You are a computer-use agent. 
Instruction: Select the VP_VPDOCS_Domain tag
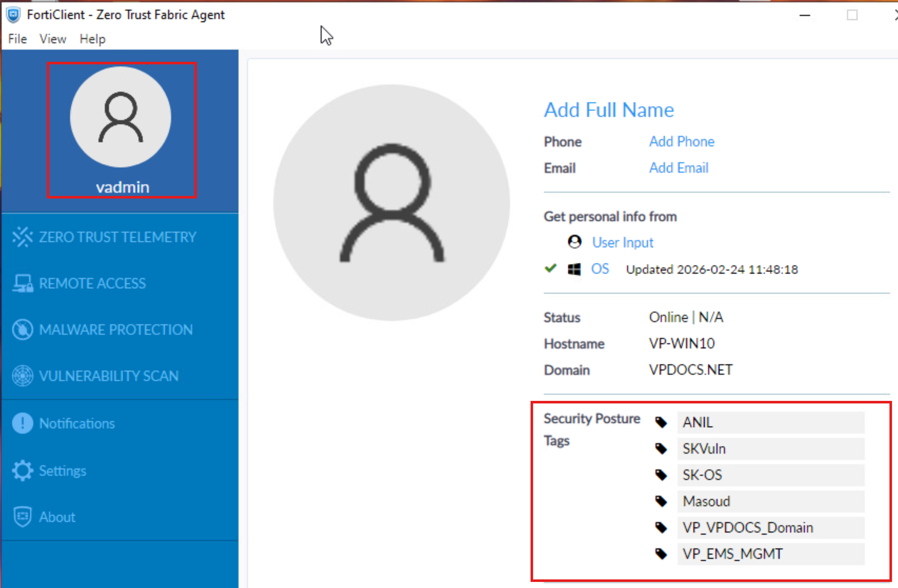(x=770, y=527)
